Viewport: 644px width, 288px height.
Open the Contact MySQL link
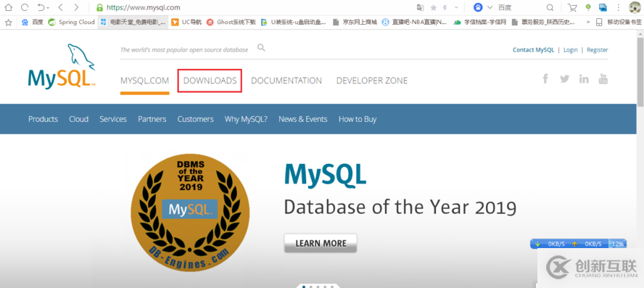point(533,50)
